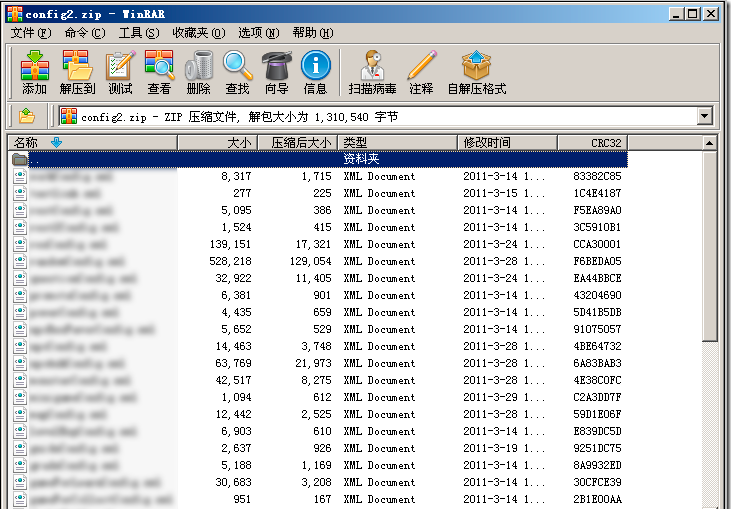Open the 命令(C) menu
The width and height of the screenshot is (731, 509).
85,33
